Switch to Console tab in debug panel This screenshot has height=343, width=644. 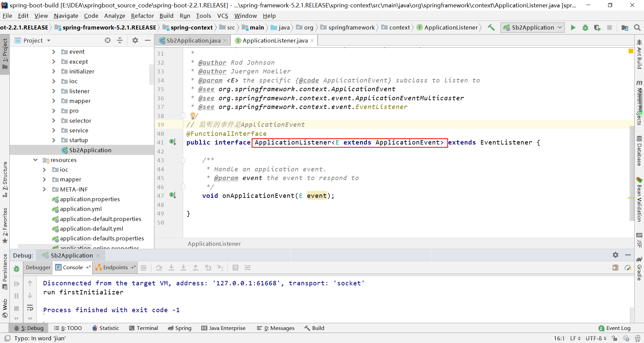pos(72,267)
